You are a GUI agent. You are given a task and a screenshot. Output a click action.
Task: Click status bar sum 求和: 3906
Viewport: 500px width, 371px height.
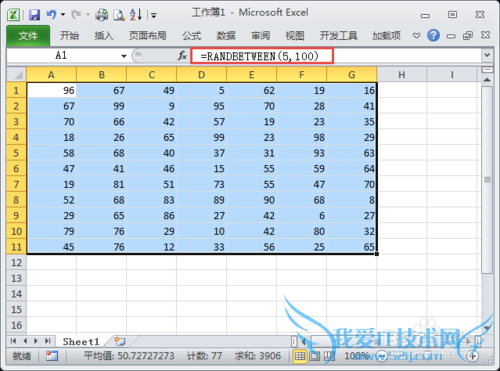(x=258, y=356)
